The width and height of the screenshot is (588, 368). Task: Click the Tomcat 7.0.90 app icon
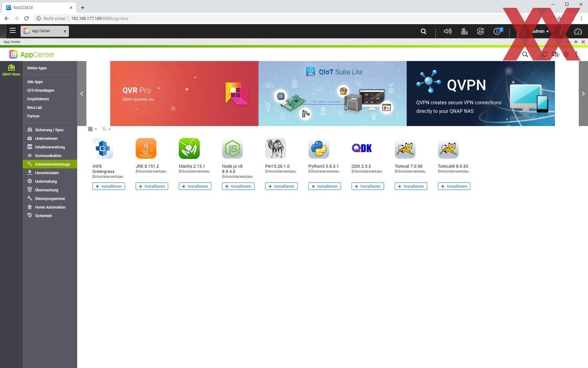[406, 148]
